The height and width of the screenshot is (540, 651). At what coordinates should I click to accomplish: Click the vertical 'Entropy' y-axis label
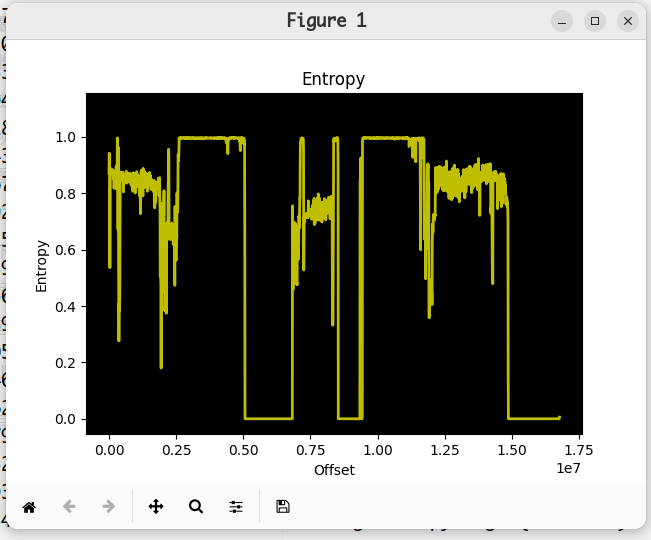tap(42, 266)
